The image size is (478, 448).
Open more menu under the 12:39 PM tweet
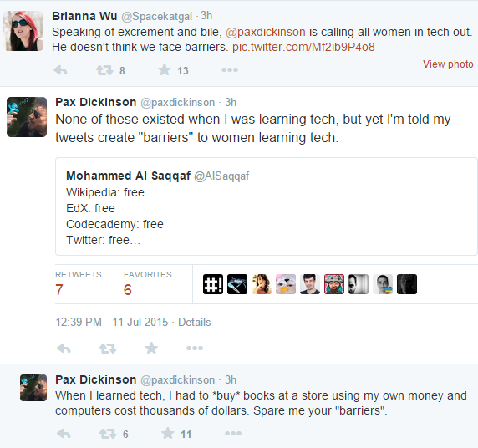[x=195, y=348]
